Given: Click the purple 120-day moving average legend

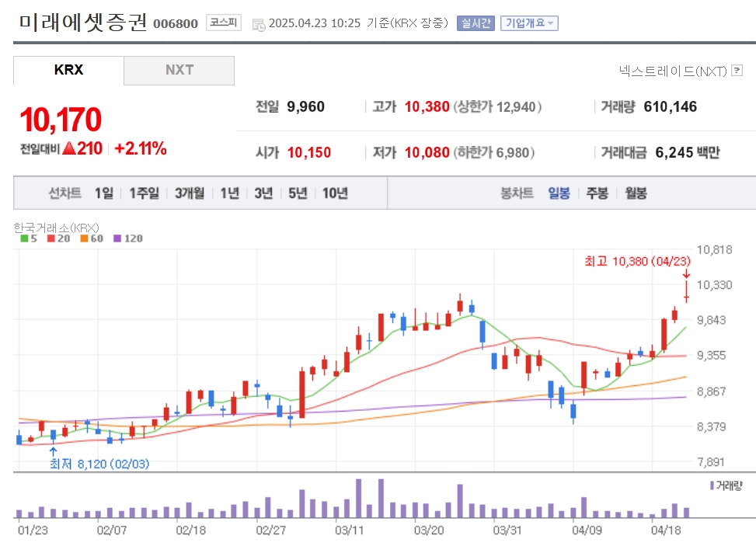Looking at the screenshot, I should 128,238.
